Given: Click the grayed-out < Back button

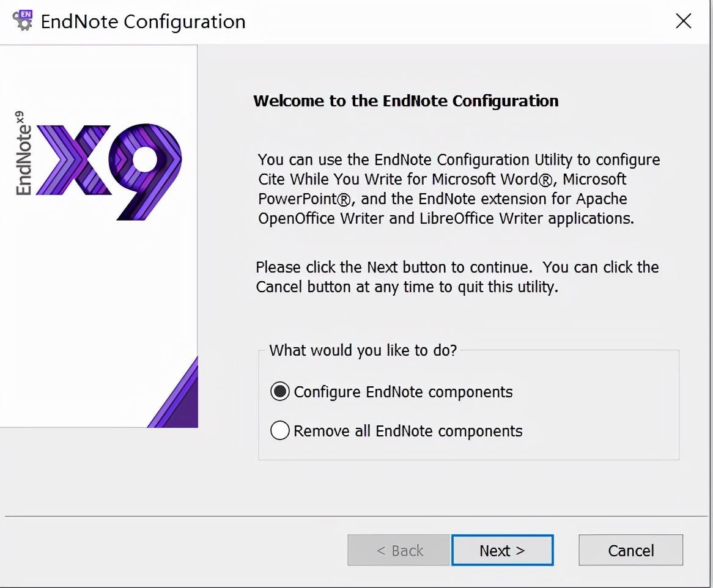Looking at the screenshot, I should (x=399, y=550).
